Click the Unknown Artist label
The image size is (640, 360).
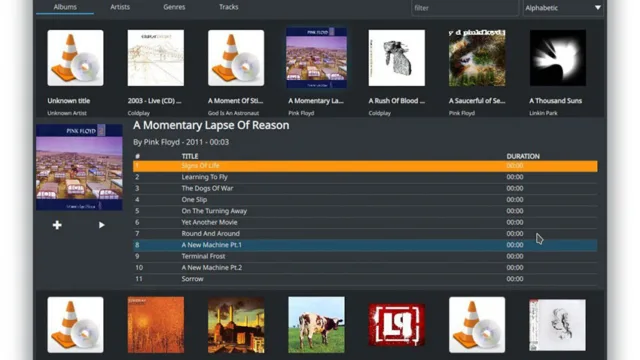click(x=67, y=113)
